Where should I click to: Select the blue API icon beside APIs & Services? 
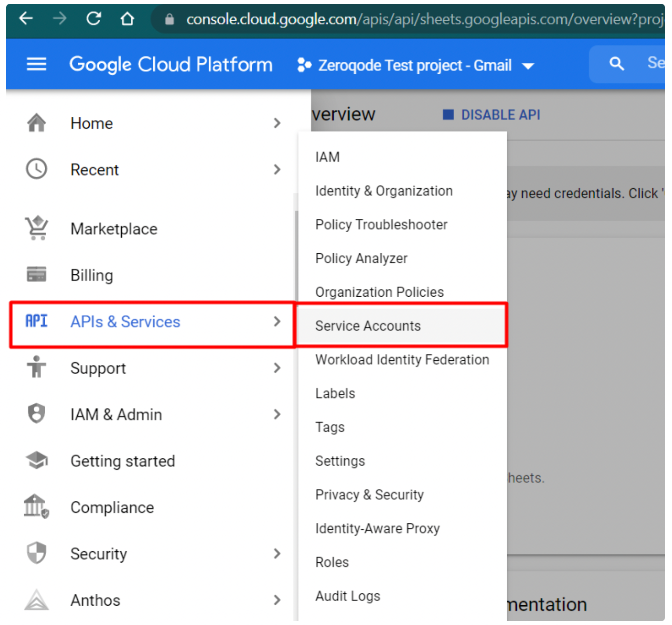click(36, 321)
